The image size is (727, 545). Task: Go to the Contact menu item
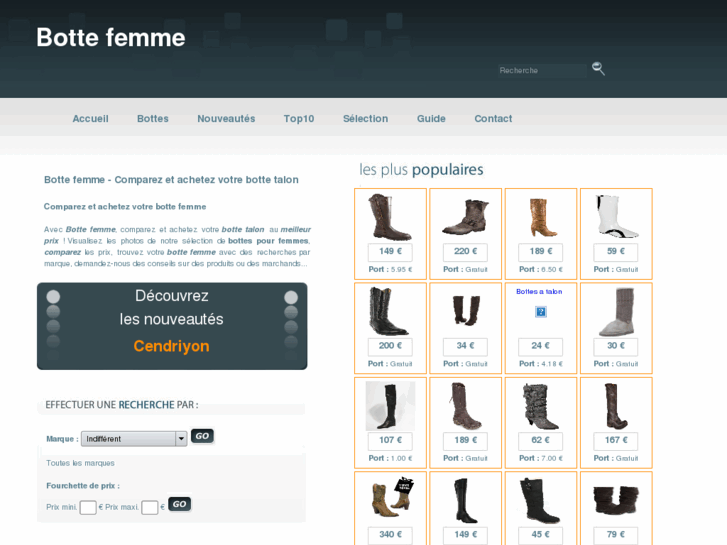coord(493,119)
